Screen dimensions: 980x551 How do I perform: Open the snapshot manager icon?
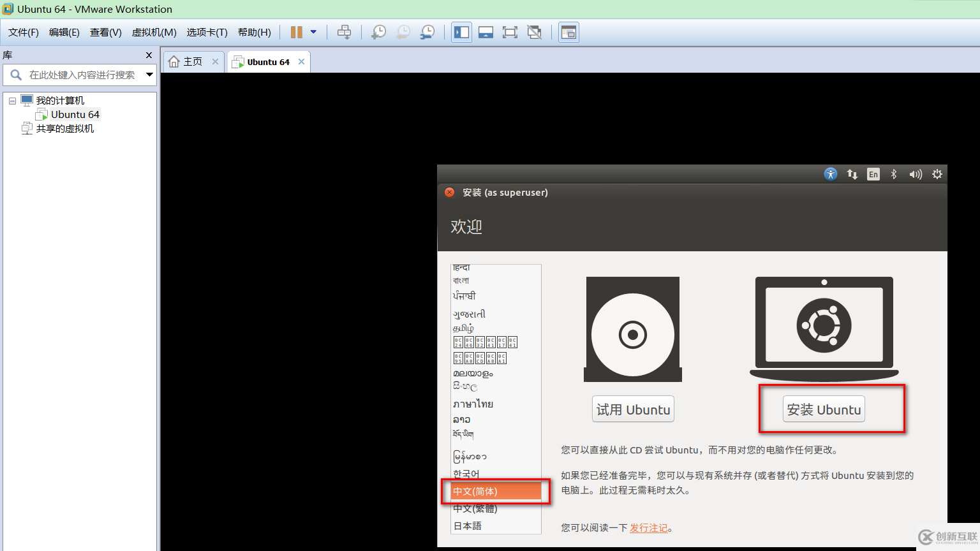tap(427, 32)
